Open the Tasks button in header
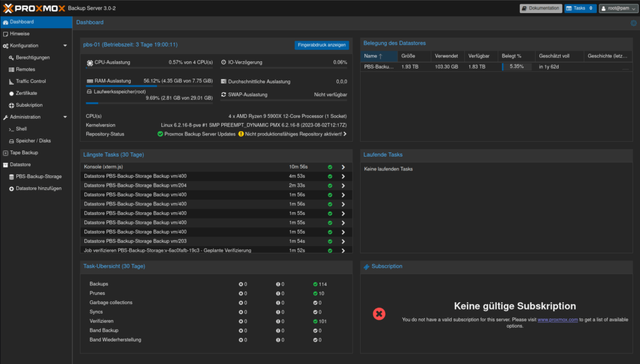 [x=580, y=8]
